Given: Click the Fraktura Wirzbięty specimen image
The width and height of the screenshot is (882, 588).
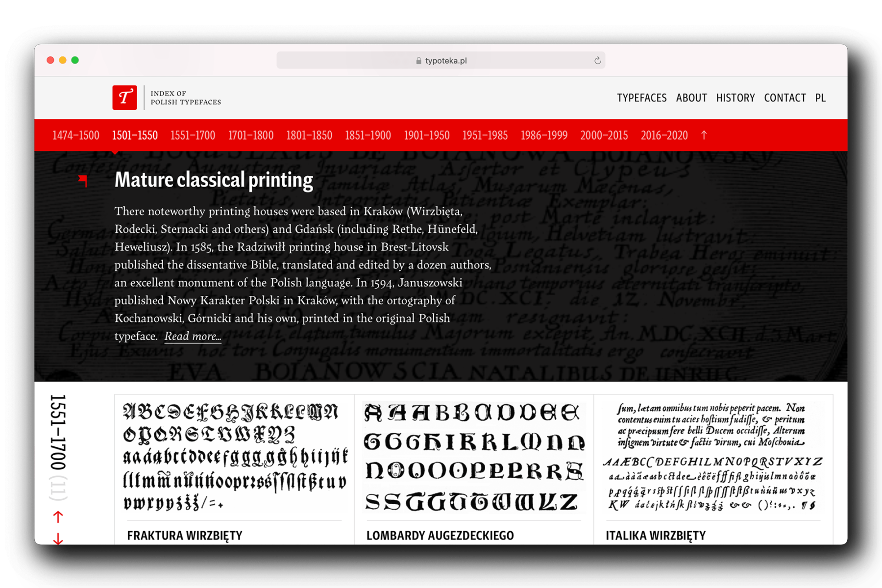Looking at the screenshot, I should click(235, 457).
